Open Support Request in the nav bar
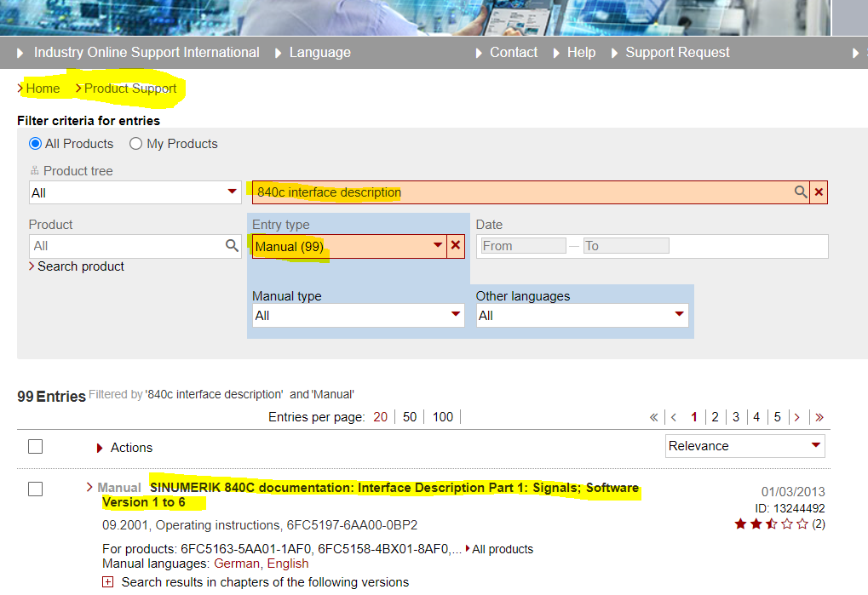The height and width of the screenshot is (595, 868). [670, 53]
